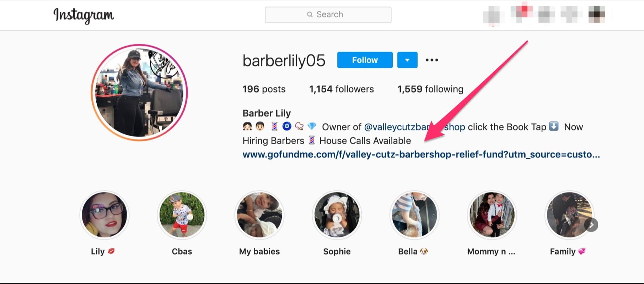Open the @valleycutzbarbershop mention link

point(414,127)
